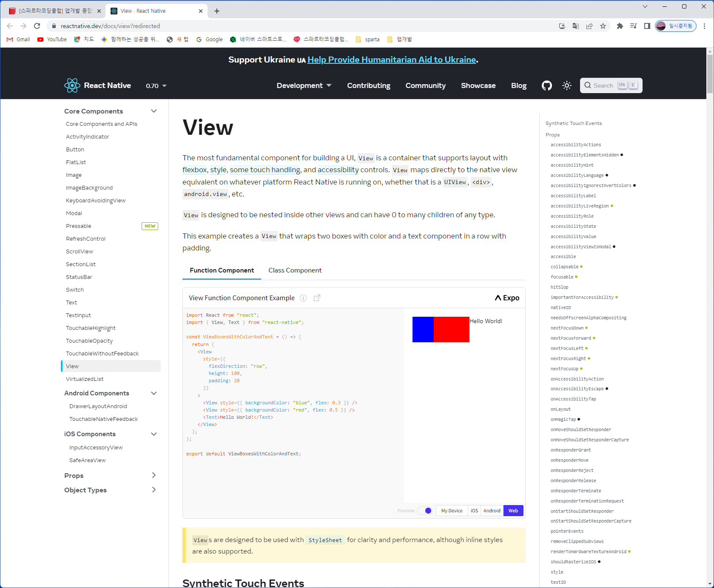
Task: Follow the some touch handling link
Action: point(265,170)
